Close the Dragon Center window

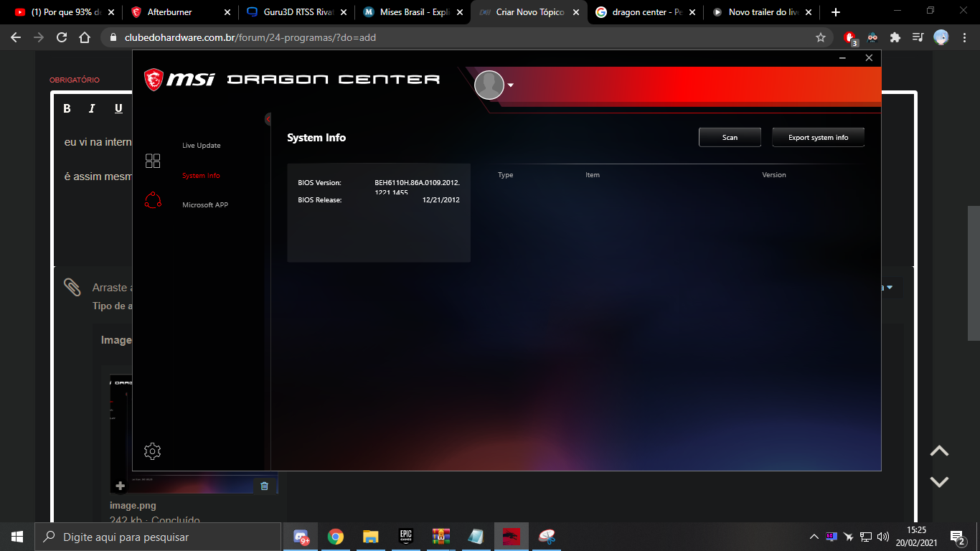(869, 58)
